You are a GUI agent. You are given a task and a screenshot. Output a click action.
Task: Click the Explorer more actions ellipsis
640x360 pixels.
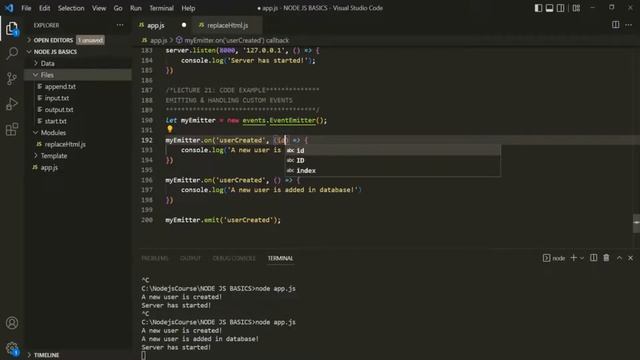coord(120,25)
